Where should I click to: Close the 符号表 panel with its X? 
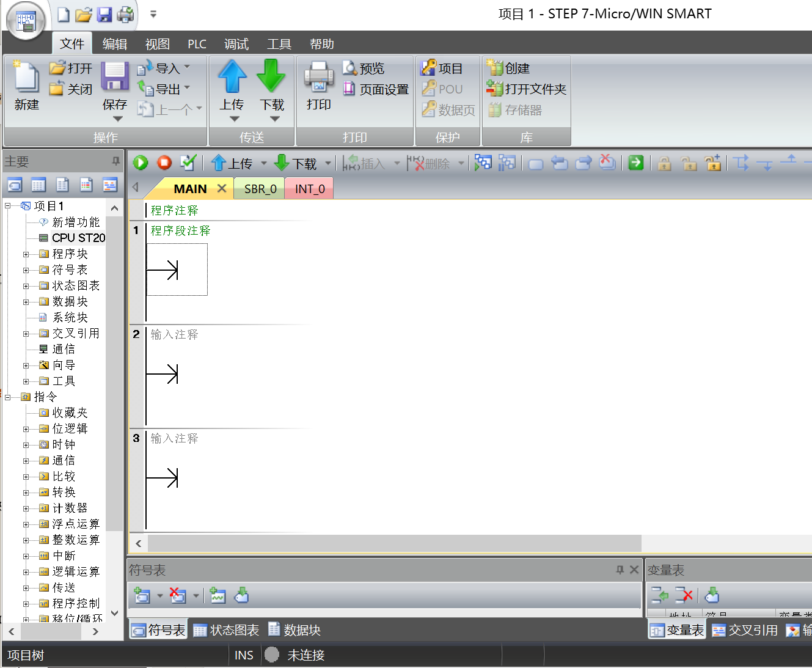634,570
